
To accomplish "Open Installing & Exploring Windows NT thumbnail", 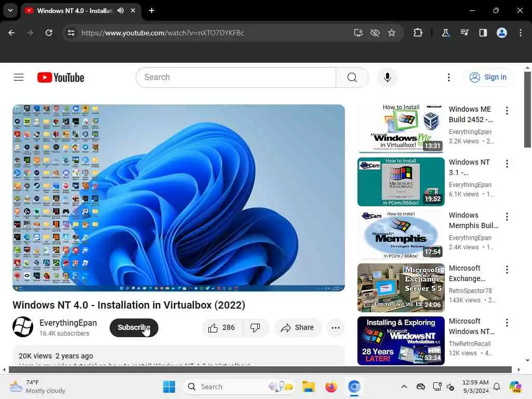I will point(401,341).
